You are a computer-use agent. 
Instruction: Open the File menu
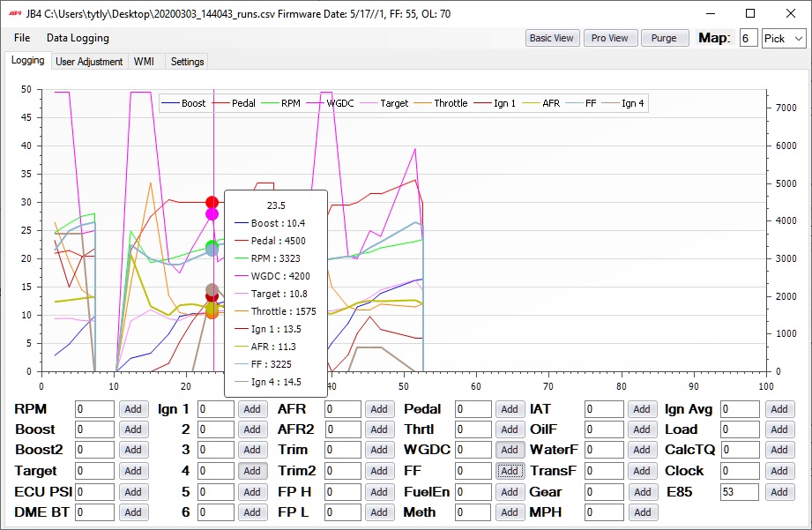pos(22,38)
